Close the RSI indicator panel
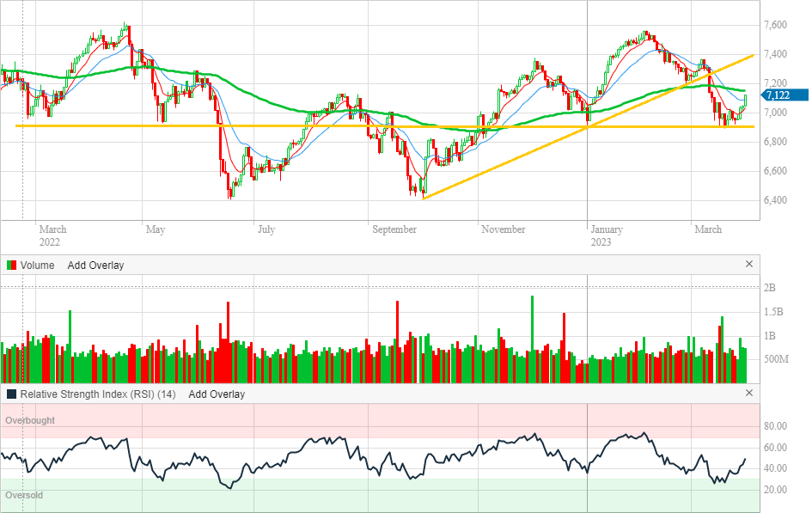 [x=748, y=394]
